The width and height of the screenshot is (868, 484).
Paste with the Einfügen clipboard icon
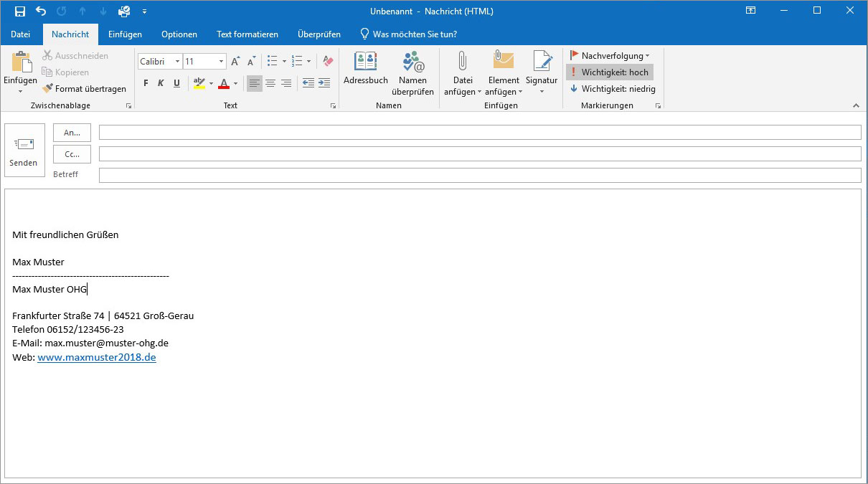[20, 62]
